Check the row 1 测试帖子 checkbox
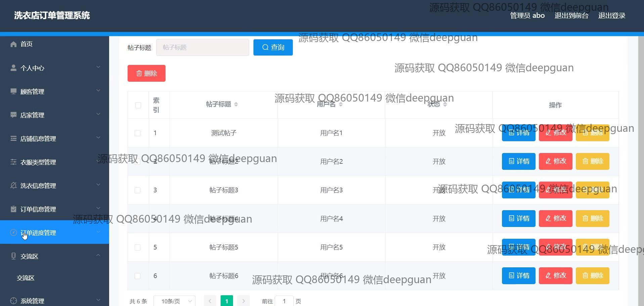Screen dimensions: 644x306 [138, 133]
